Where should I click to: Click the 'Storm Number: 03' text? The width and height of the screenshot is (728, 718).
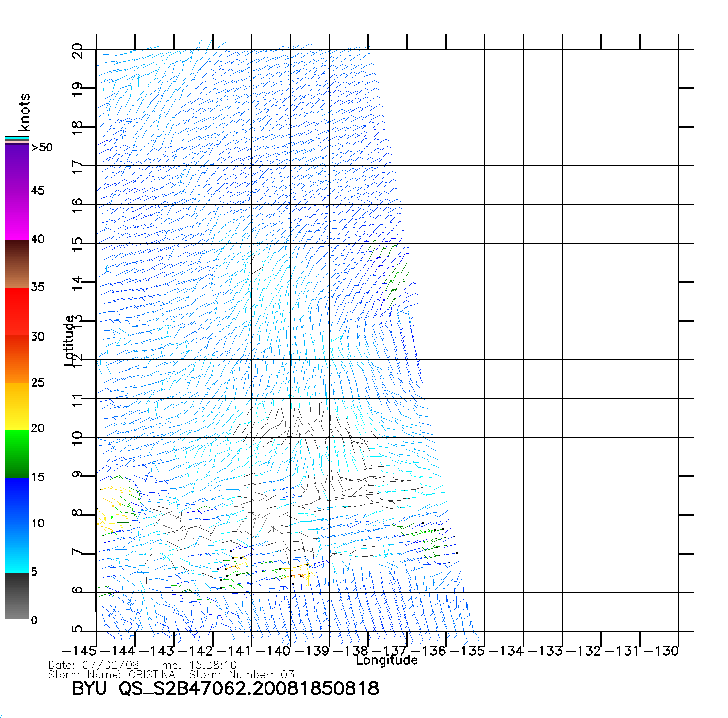(242, 675)
